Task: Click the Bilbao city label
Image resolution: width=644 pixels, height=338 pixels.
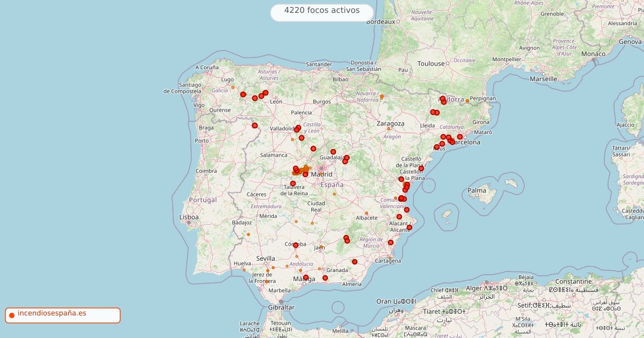Action: click(x=340, y=79)
